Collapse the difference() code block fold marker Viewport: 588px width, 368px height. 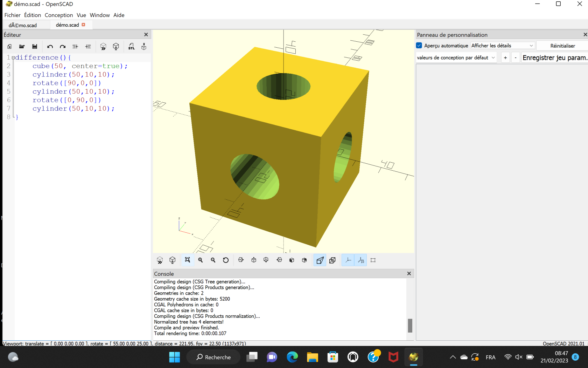pyautogui.click(x=13, y=57)
